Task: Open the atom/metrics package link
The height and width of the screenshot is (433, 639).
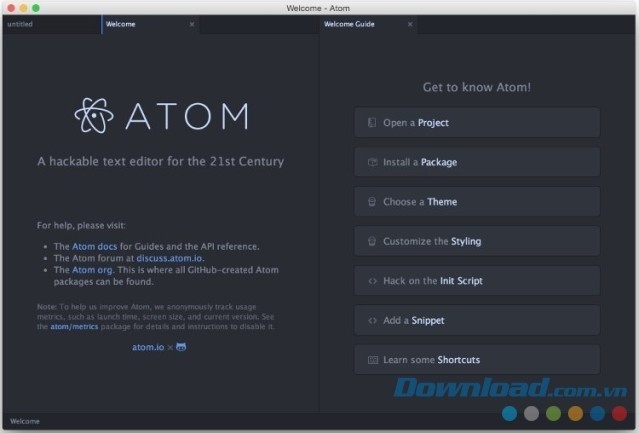Action: click(x=74, y=327)
